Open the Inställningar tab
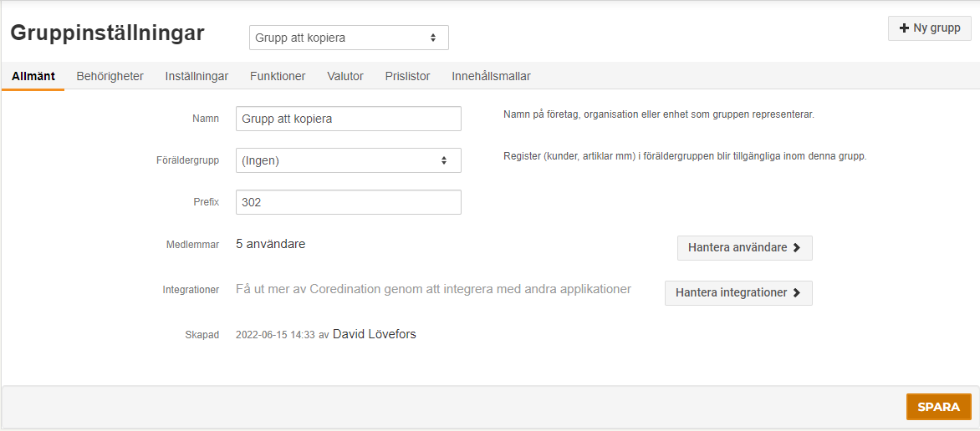This screenshot has width=980, height=431. pyautogui.click(x=197, y=77)
